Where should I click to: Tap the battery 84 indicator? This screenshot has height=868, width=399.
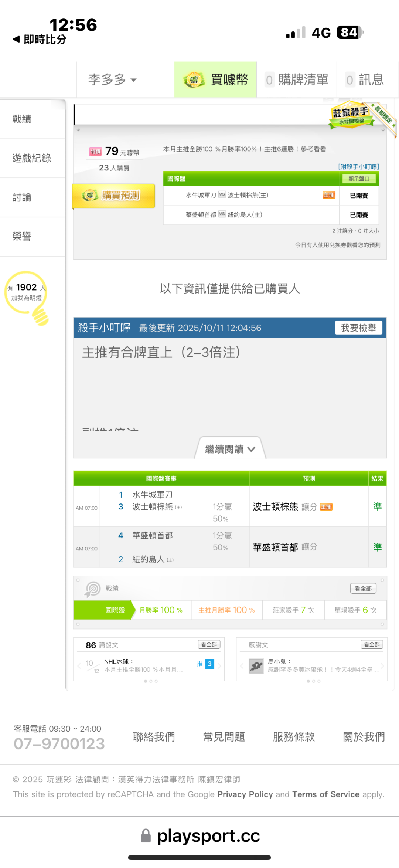click(x=350, y=33)
